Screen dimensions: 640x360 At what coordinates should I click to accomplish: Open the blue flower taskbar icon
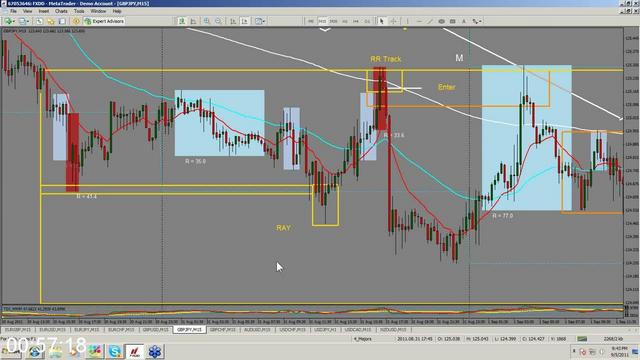[x=155, y=351]
